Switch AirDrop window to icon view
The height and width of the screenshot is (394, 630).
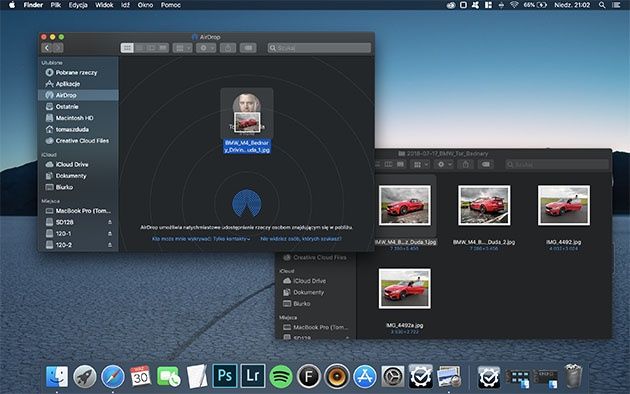pos(127,48)
